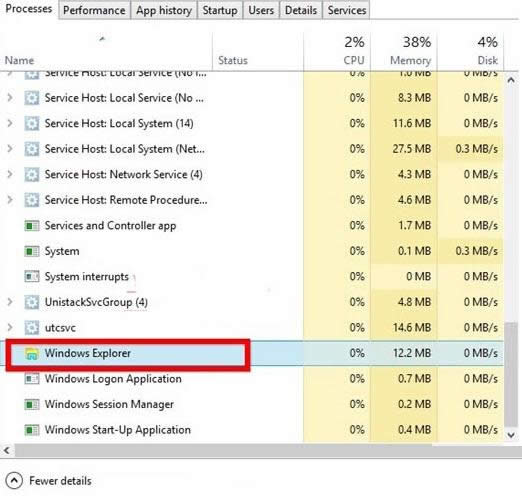Switch to the Services tab
This screenshot has width=522, height=502.
click(346, 10)
